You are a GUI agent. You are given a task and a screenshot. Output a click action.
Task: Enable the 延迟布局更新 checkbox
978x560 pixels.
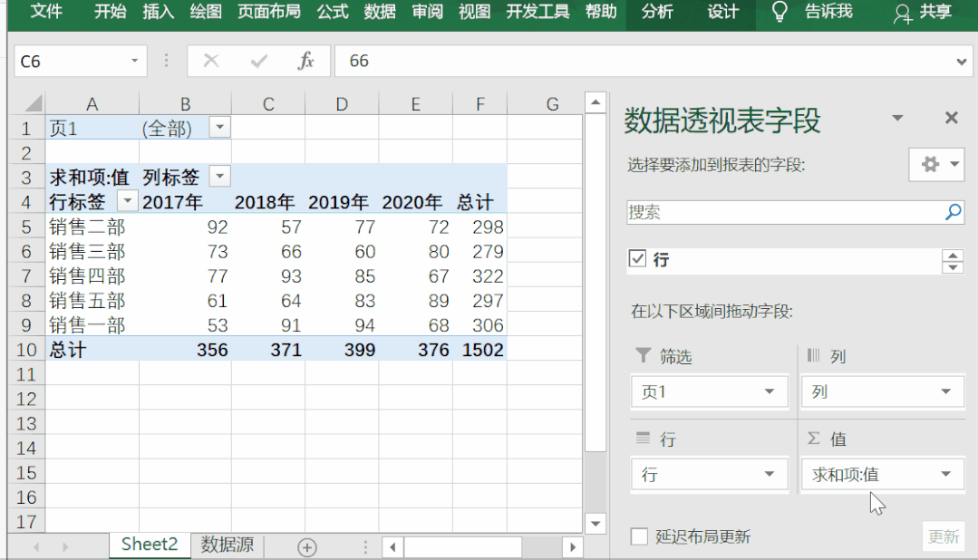pos(638,536)
